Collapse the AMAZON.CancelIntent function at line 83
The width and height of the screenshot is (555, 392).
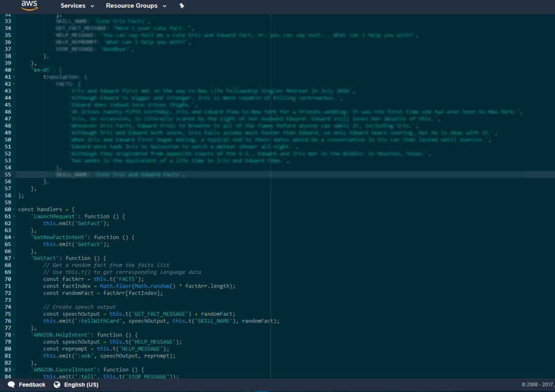[14, 370]
